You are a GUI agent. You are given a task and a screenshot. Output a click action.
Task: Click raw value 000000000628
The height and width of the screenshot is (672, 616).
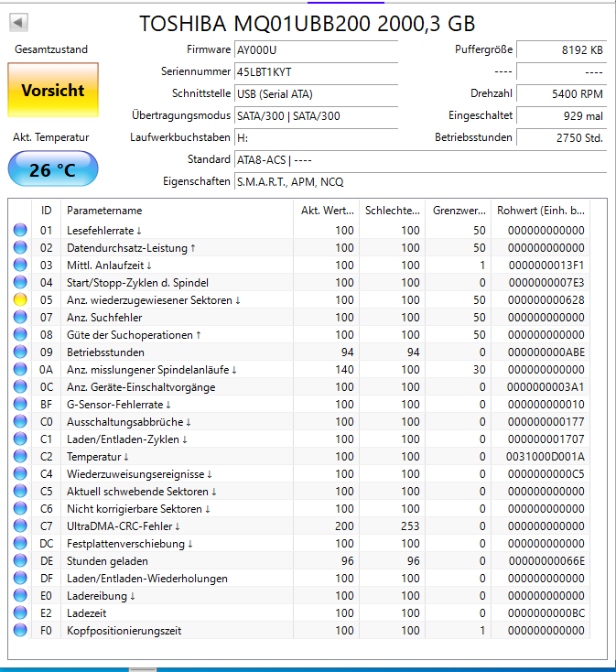coord(546,300)
